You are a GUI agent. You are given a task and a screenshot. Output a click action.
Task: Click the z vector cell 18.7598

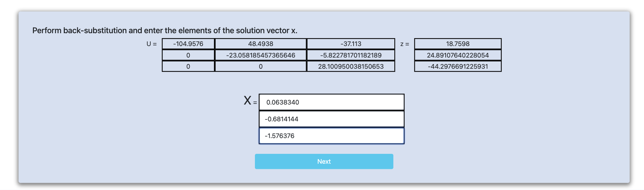tap(458, 44)
